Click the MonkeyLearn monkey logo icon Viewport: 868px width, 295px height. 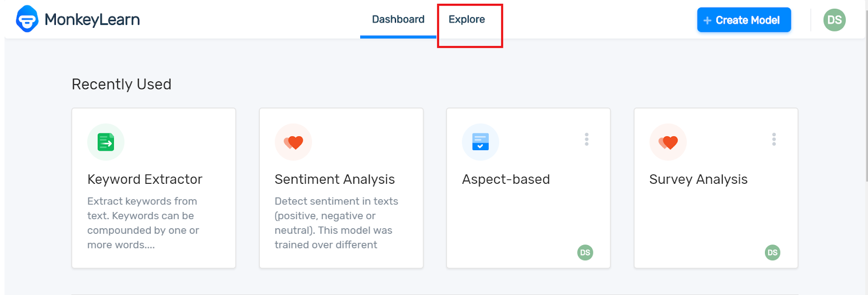27,20
